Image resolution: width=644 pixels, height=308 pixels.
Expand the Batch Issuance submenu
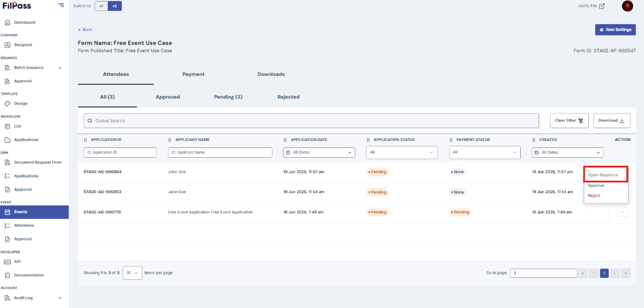point(60,68)
